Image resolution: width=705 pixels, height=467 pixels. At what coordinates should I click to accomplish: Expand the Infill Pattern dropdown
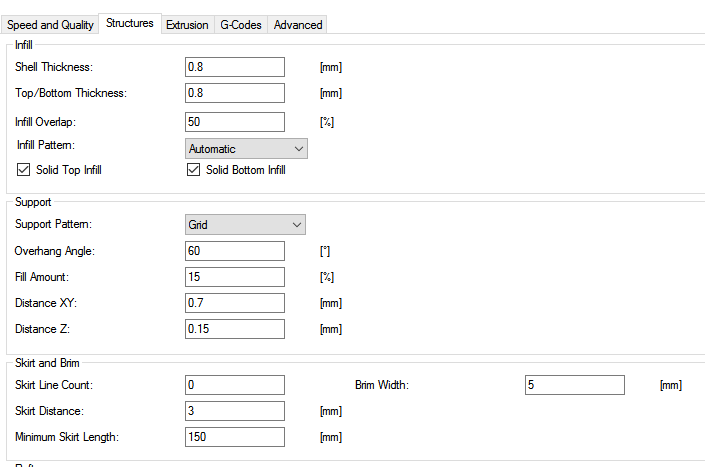[246, 149]
